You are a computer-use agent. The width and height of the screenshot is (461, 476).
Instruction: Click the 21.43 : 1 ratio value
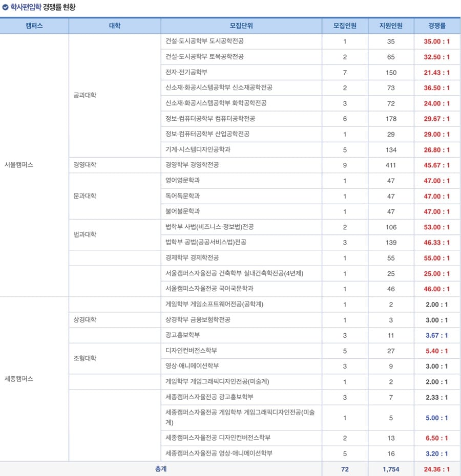click(437, 73)
